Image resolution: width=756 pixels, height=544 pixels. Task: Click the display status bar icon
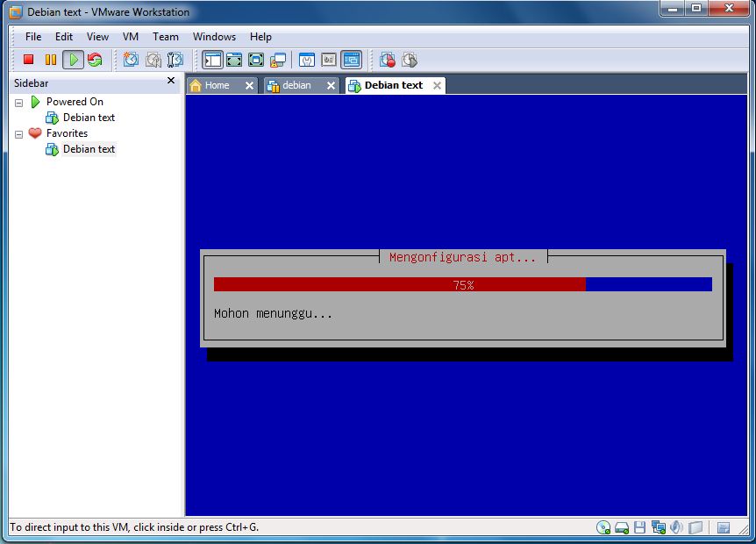click(695, 527)
